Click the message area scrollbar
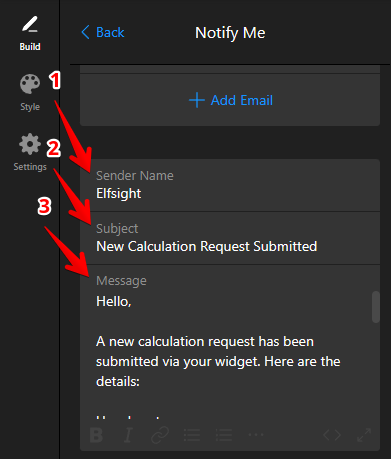The height and width of the screenshot is (459, 391). click(x=376, y=307)
